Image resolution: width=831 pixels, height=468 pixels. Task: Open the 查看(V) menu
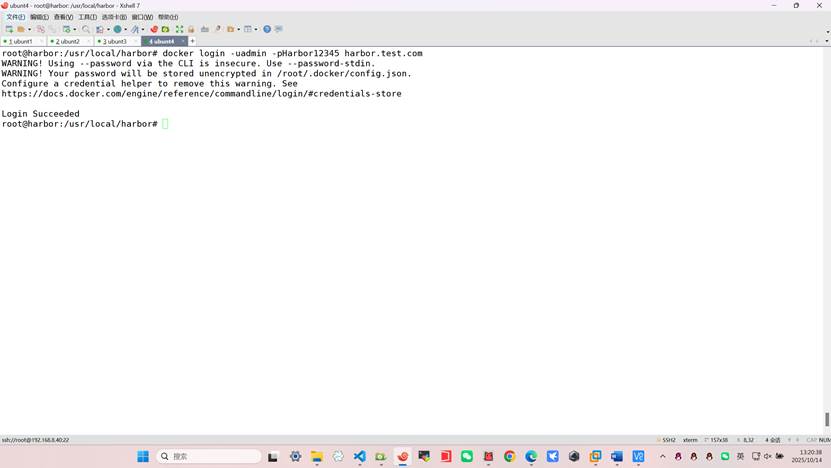[x=63, y=17]
